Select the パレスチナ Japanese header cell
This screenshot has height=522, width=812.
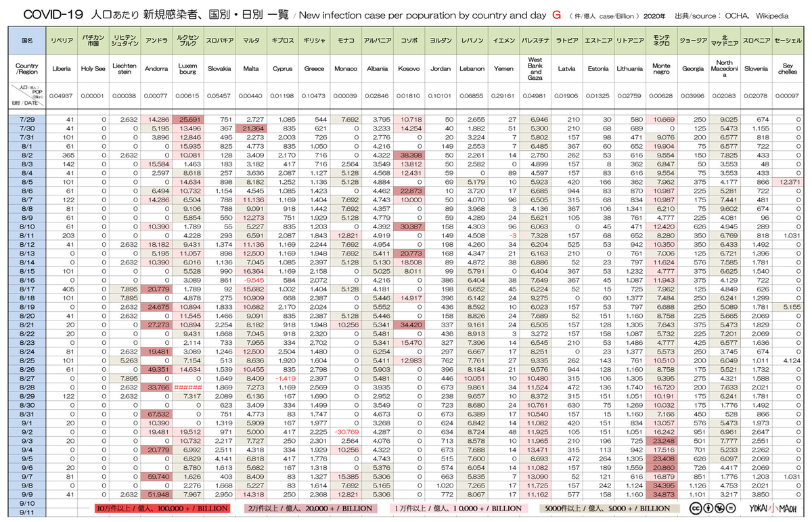tap(535, 41)
